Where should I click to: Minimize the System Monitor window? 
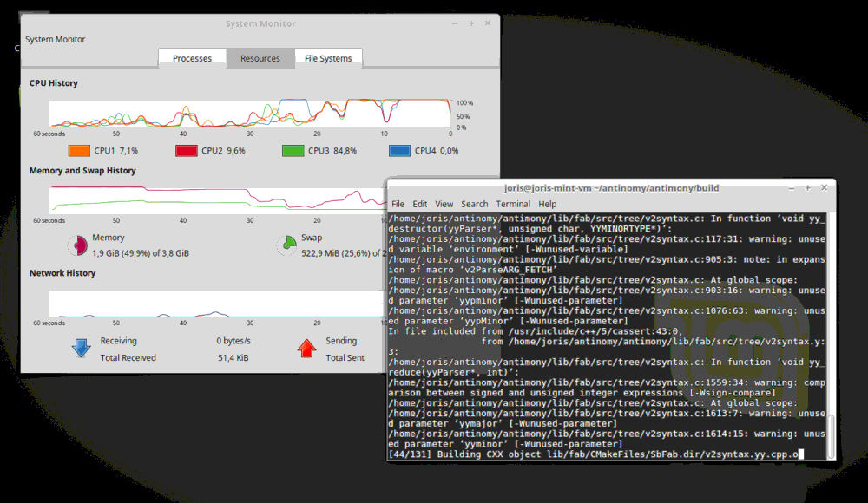[455, 23]
